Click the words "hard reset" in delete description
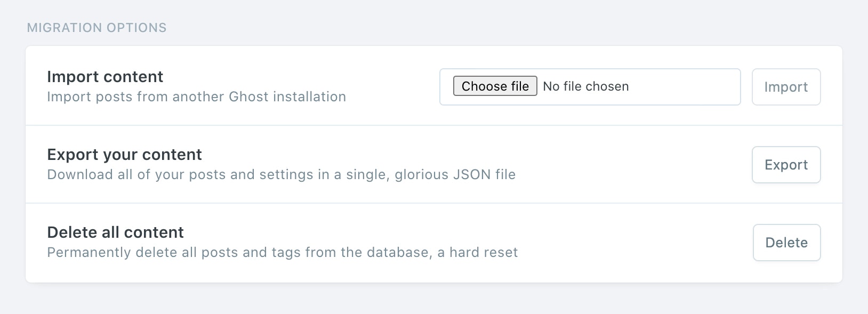 coord(484,253)
